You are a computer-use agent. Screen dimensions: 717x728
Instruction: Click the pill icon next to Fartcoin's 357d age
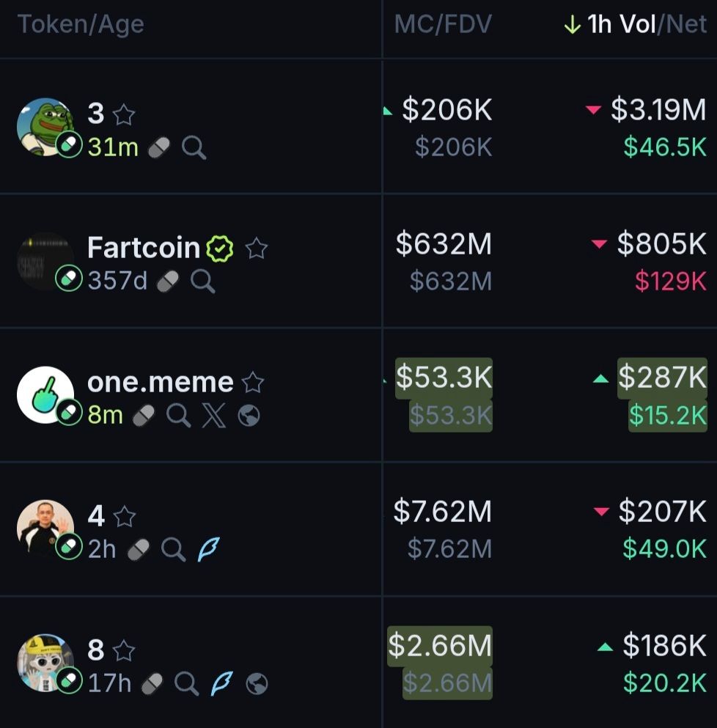pyautogui.click(x=168, y=281)
